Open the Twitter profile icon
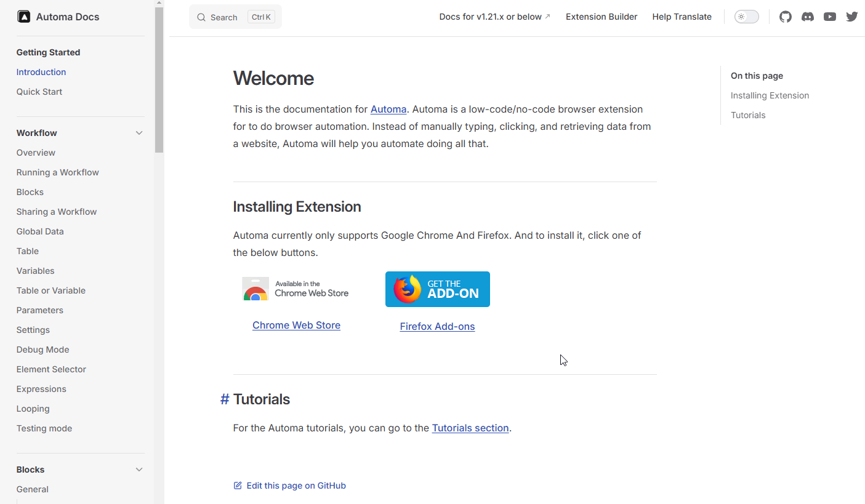 click(851, 17)
